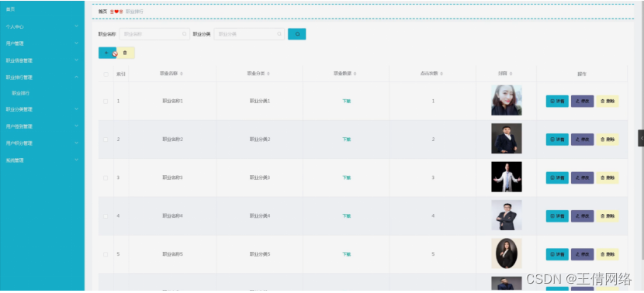Viewport: 644px width, 293px height.
Task: Open row 1 cover photo of woman
Action: tap(507, 100)
